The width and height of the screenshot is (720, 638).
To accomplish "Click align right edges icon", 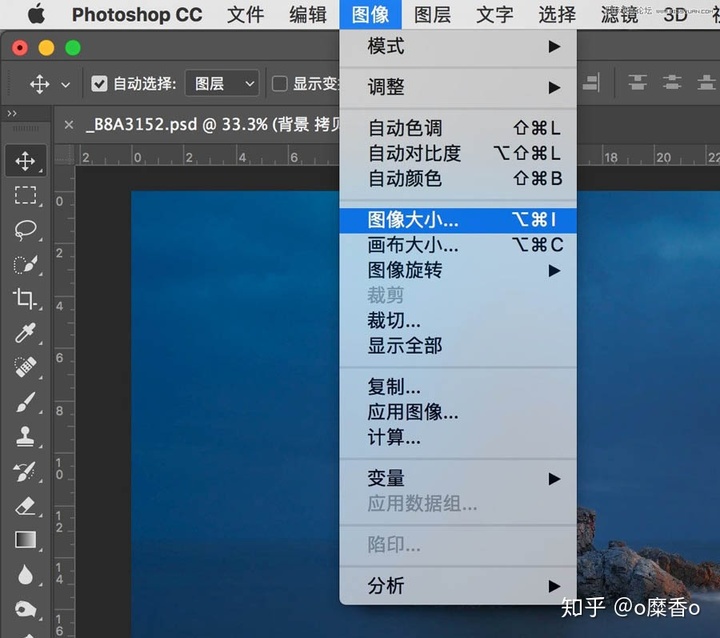I will [591, 83].
